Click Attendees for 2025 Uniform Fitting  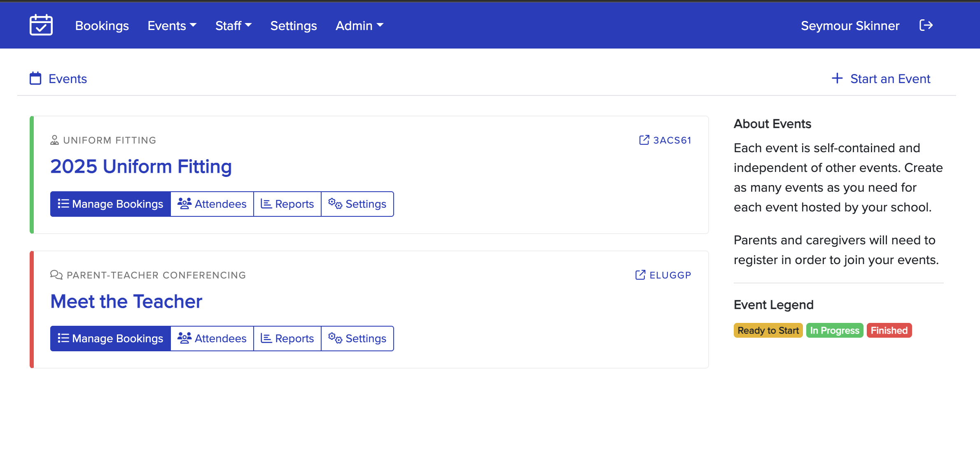[212, 204]
